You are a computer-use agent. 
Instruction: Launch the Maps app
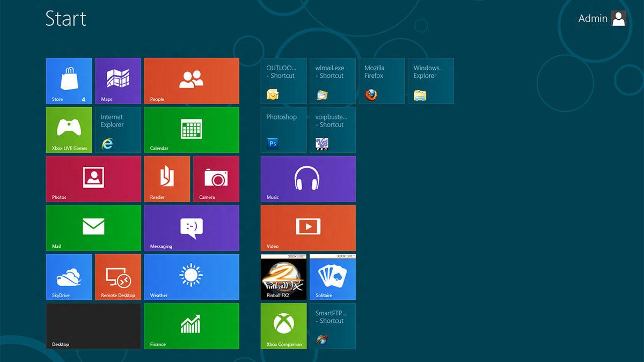[118, 80]
